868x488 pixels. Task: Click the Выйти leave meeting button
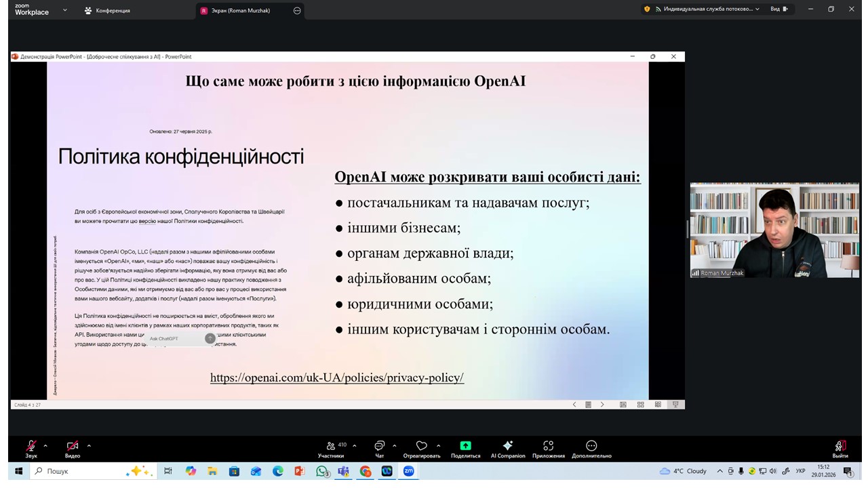[x=840, y=446]
